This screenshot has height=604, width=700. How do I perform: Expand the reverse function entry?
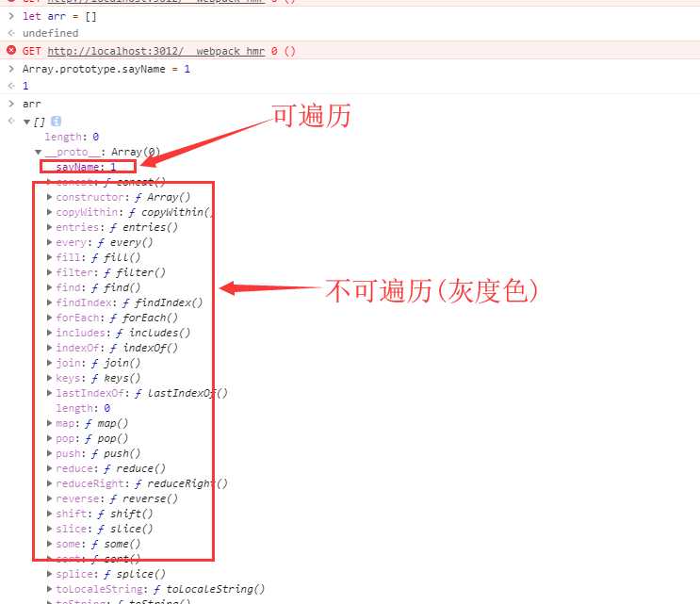[50, 498]
